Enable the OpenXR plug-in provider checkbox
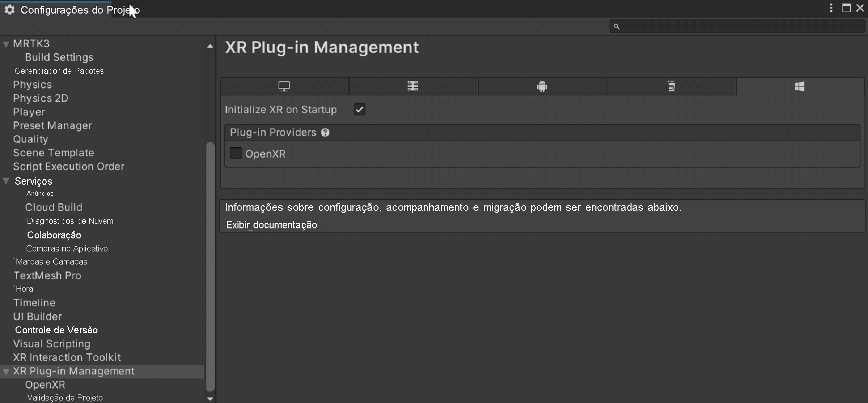This screenshot has height=403, width=868. click(x=236, y=153)
